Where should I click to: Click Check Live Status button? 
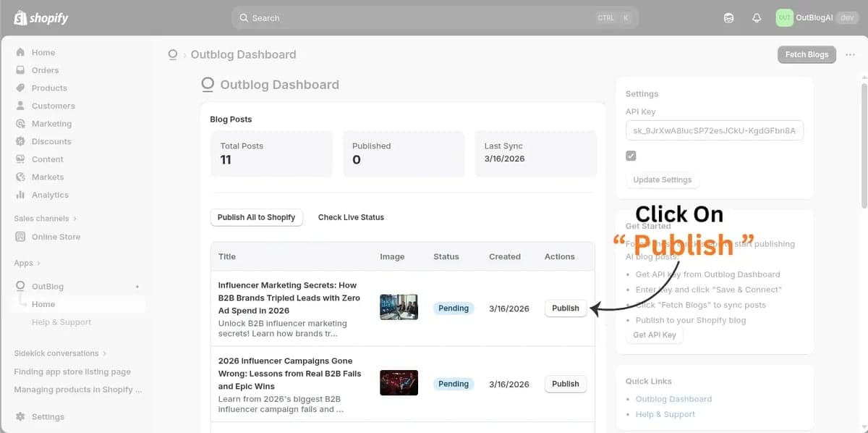click(351, 217)
